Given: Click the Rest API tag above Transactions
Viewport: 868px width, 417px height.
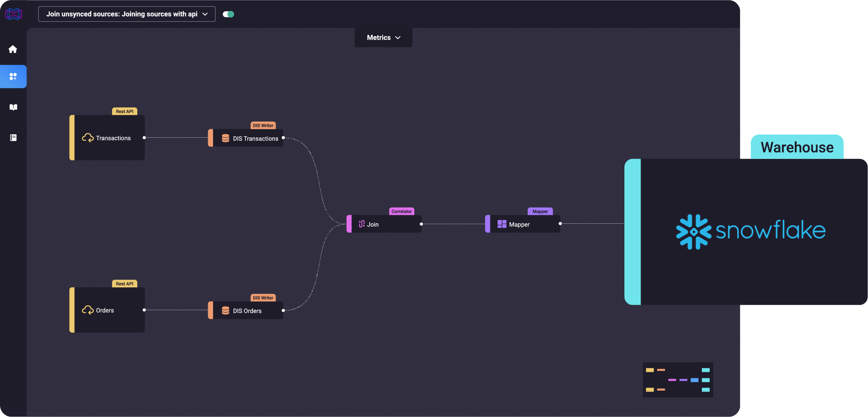Looking at the screenshot, I should 124,111.
